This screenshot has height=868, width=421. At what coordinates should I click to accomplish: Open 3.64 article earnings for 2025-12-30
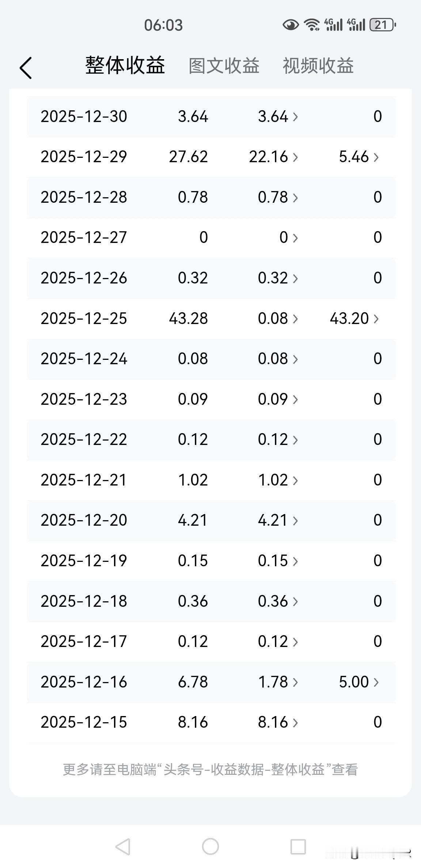278,117
